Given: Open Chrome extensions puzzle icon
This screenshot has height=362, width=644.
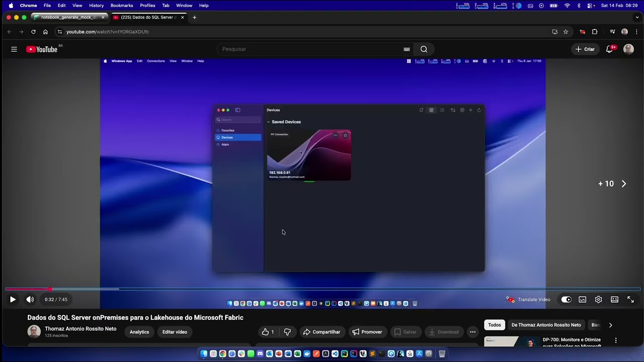Looking at the screenshot, I should click(595, 32).
